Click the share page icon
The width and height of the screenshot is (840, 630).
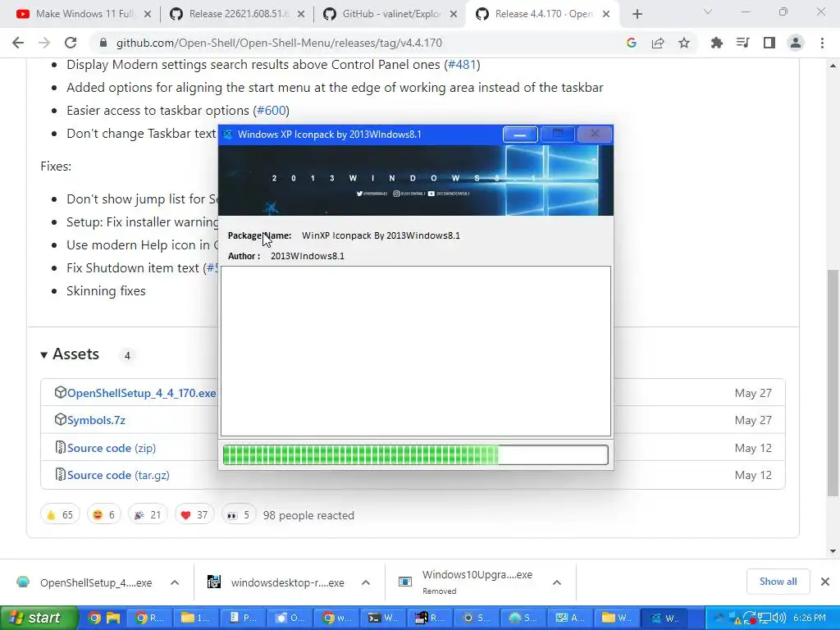pyautogui.click(x=658, y=43)
